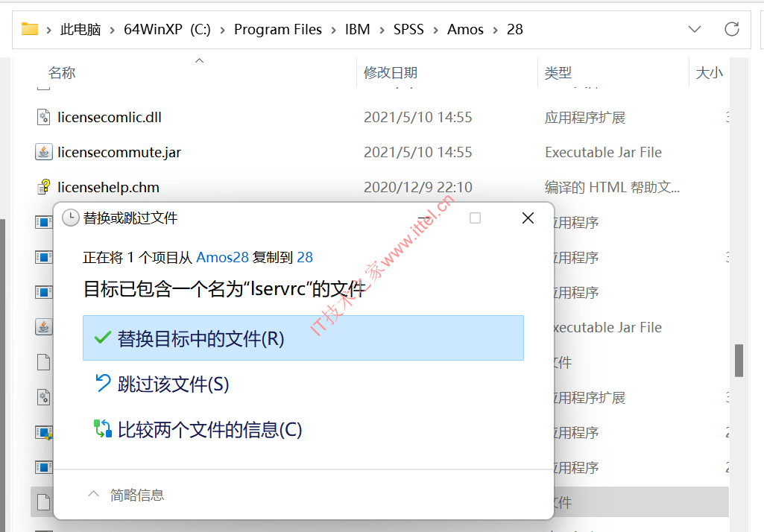Sort files by the 大小 column
Screen dimensions: 764x532
[709, 72]
